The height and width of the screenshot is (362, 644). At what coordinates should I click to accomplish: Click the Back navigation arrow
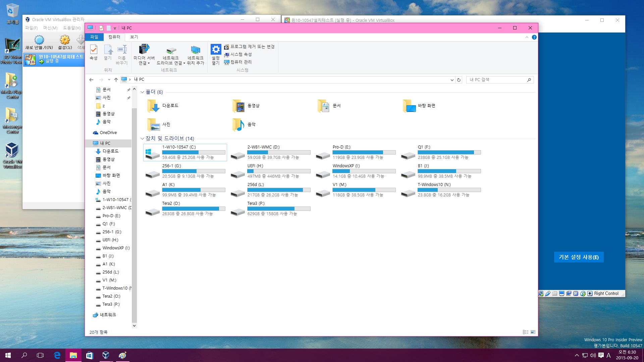coord(91,80)
